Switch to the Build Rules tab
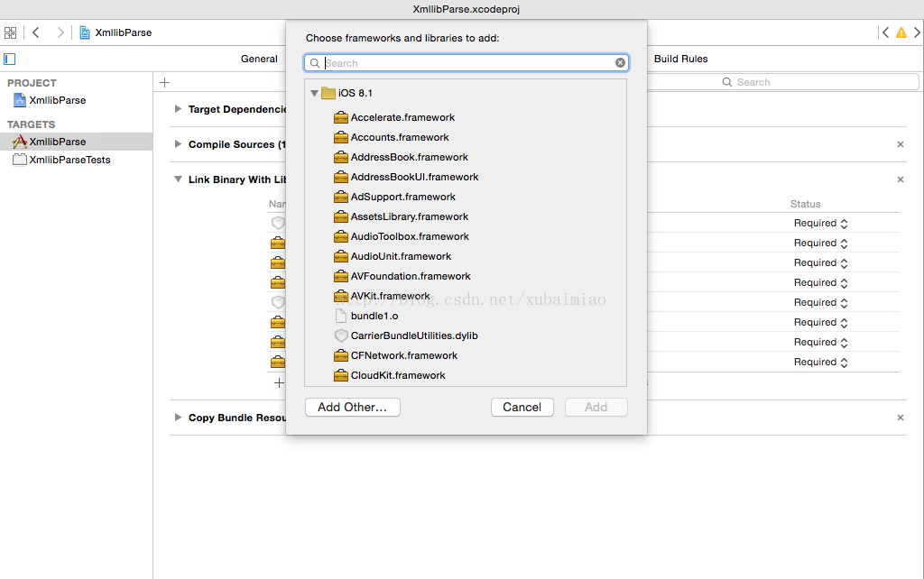The height and width of the screenshot is (579, 924). [x=680, y=59]
